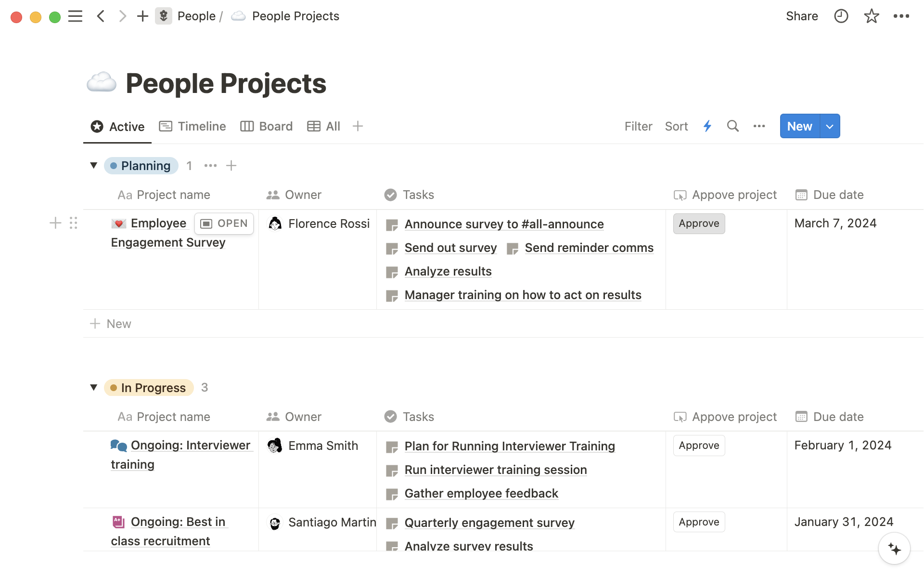Click the Sort option
The image size is (924, 578).
point(676,126)
